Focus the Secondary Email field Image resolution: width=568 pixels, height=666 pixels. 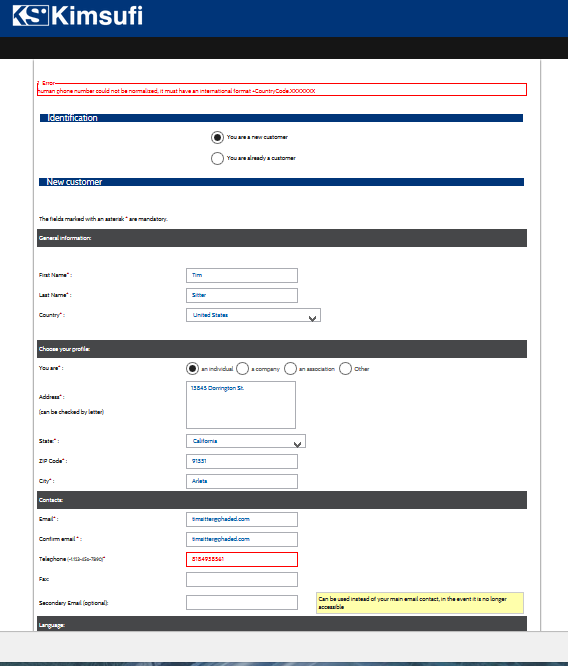(x=242, y=602)
